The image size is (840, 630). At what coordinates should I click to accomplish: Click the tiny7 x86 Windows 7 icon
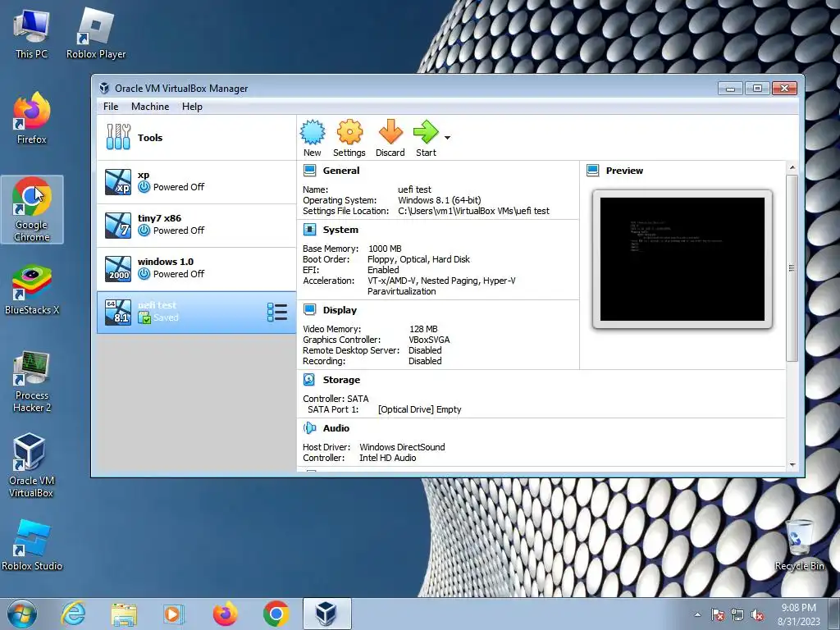(118, 226)
